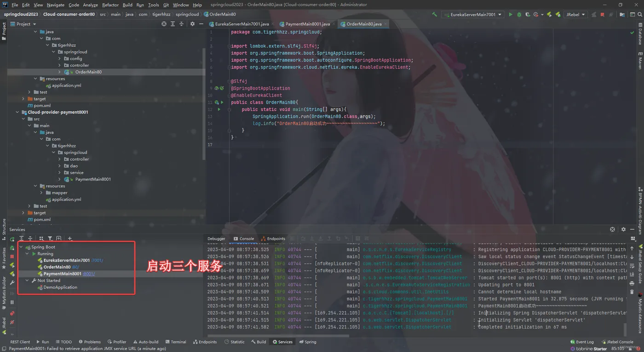Switch to the Endpoints tab next to Console
644x352 pixels.
coord(273,238)
